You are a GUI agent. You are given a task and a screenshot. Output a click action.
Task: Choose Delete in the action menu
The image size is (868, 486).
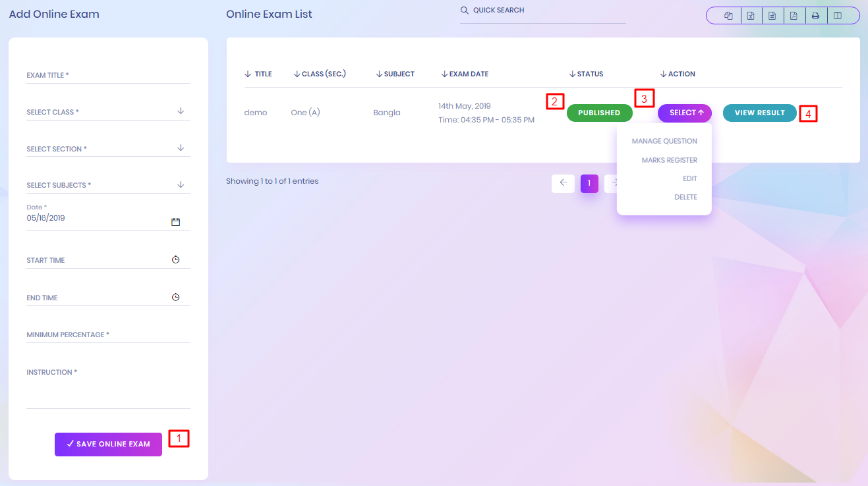685,197
